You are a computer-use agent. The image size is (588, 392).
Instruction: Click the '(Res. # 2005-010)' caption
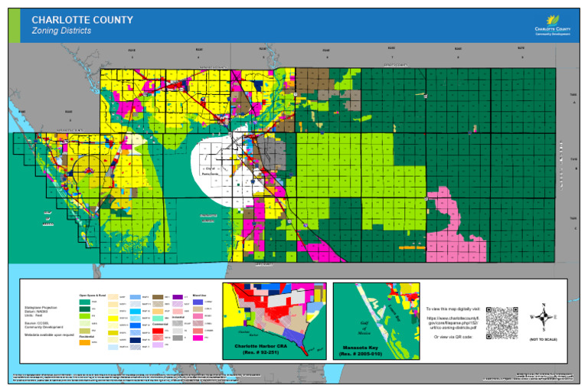pyautogui.click(x=361, y=354)
